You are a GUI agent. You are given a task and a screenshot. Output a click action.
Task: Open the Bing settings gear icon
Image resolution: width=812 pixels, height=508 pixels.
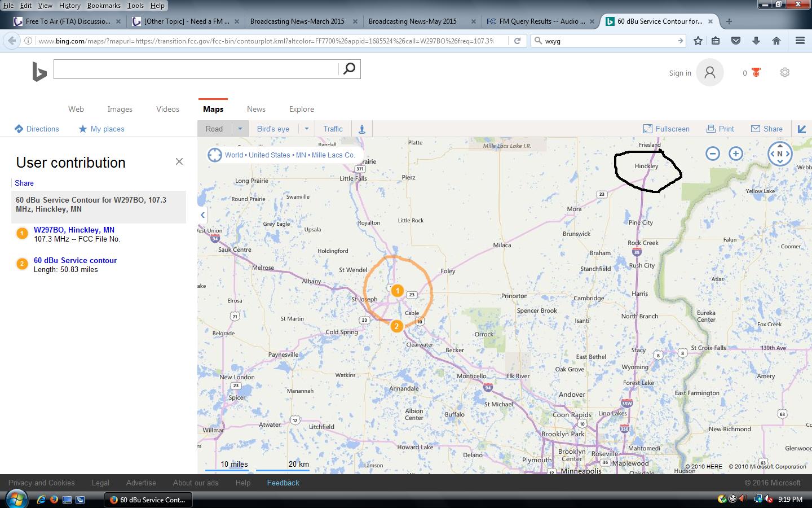coord(784,72)
